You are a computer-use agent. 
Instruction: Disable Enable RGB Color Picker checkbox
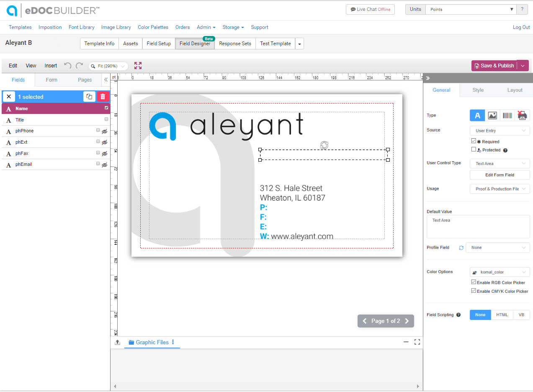(x=474, y=282)
